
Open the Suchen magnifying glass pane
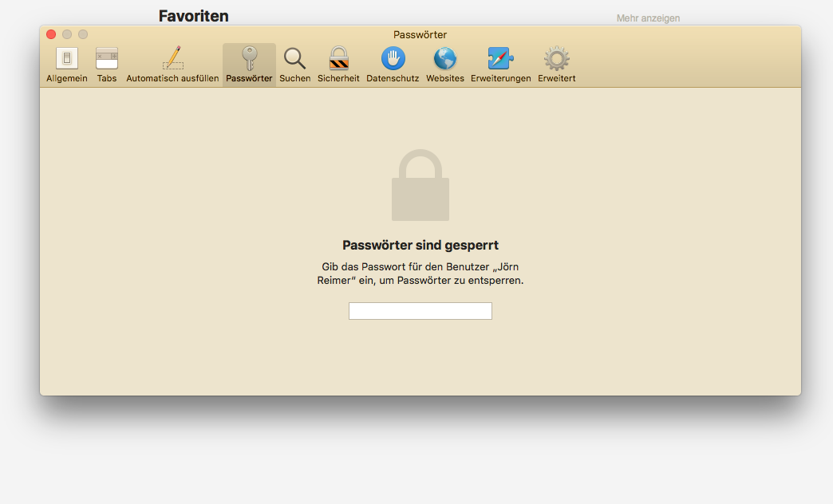pyautogui.click(x=295, y=65)
